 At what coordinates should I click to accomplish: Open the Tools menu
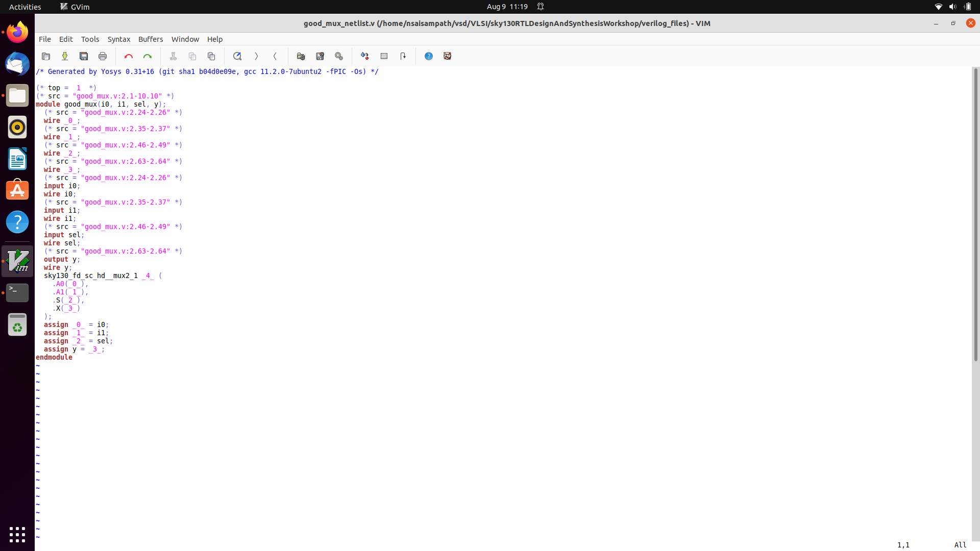[90, 39]
